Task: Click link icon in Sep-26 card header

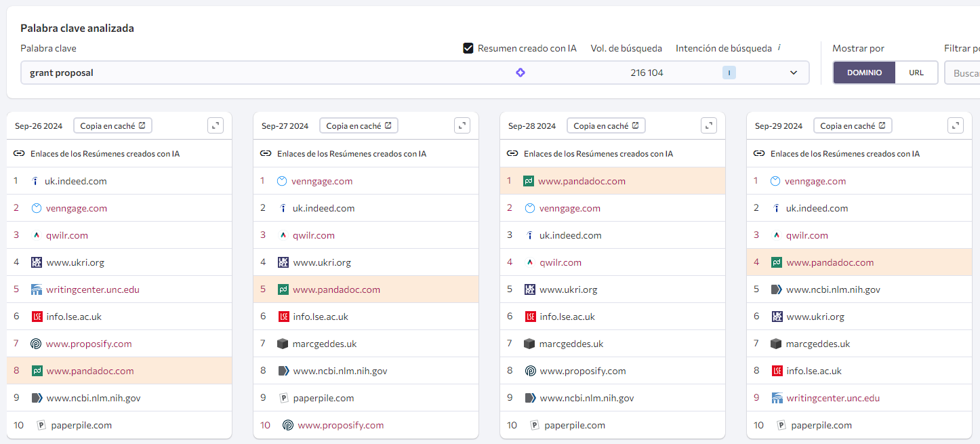Action: (19, 154)
